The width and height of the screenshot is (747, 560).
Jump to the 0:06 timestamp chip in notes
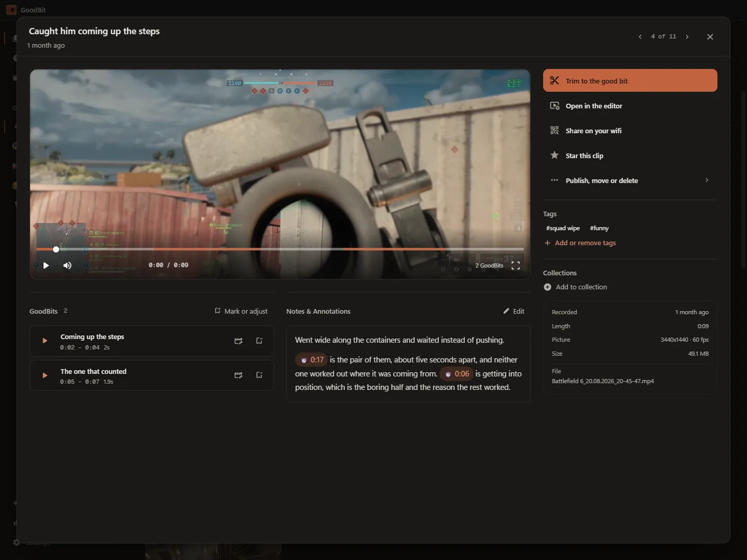pyautogui.click(x=457, y=374)
